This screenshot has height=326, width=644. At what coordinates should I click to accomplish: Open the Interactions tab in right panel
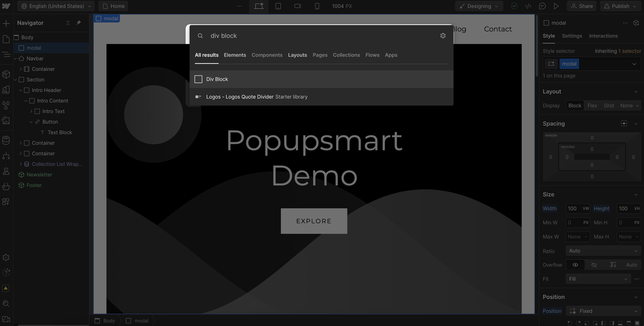tap(603, 36)
